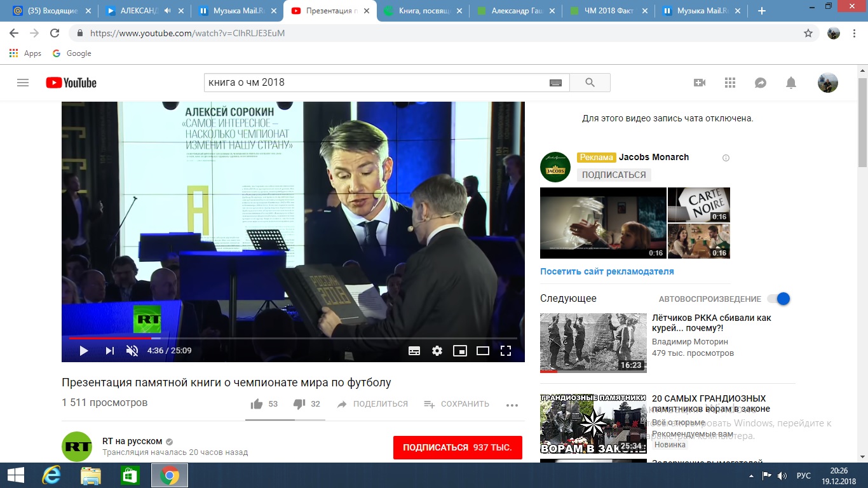The height and width of the screenshot is (488, 868).
Task: Open the system volume tray icon
Action: coord(782,475)
